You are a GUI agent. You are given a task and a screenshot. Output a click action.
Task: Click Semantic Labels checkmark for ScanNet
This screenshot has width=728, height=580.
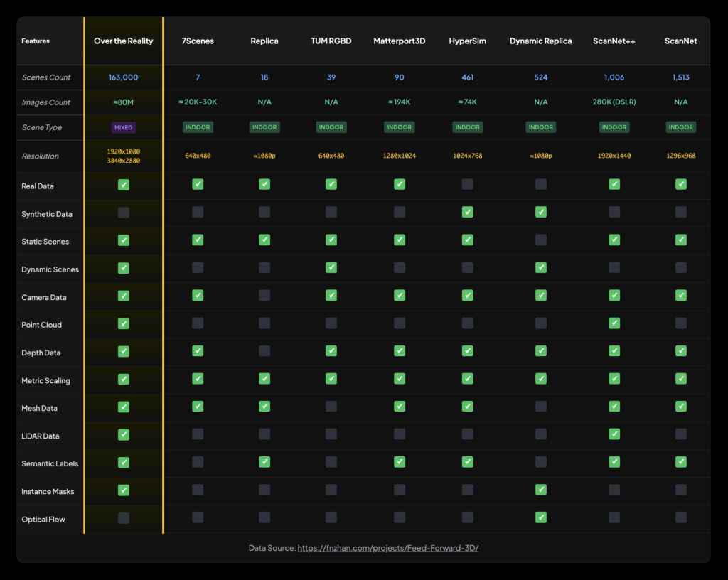coord(681,462)
